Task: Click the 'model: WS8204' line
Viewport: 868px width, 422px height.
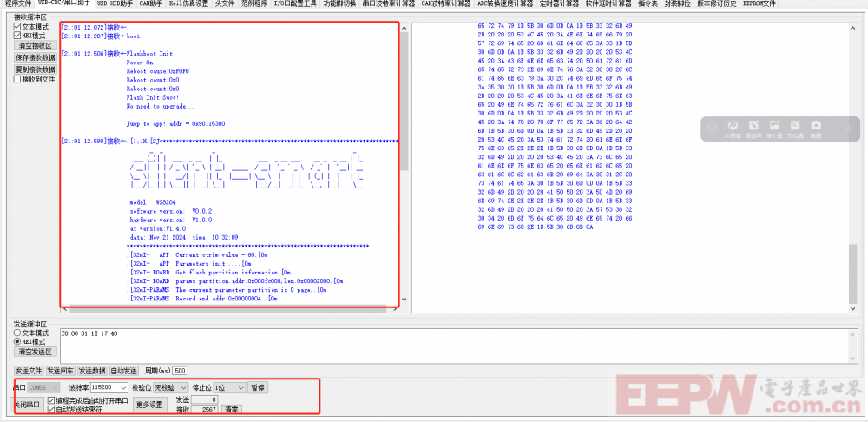Action: pos(152,202)
